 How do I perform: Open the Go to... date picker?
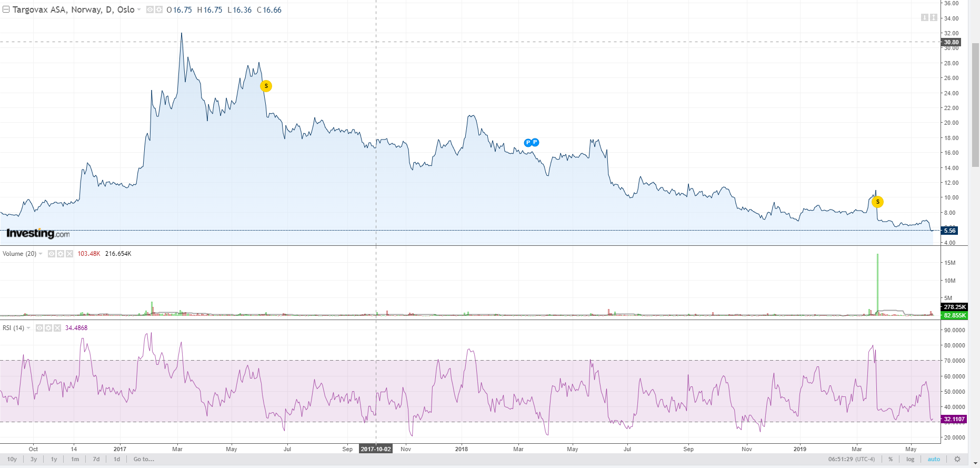point(144,459)
